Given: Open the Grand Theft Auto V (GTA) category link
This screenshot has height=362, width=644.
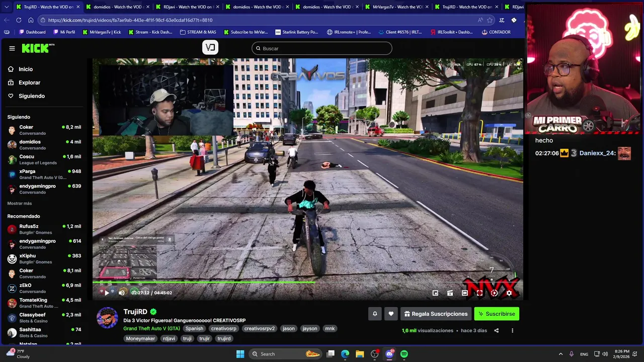Looking at the screenshot, I should coord(151,328).
